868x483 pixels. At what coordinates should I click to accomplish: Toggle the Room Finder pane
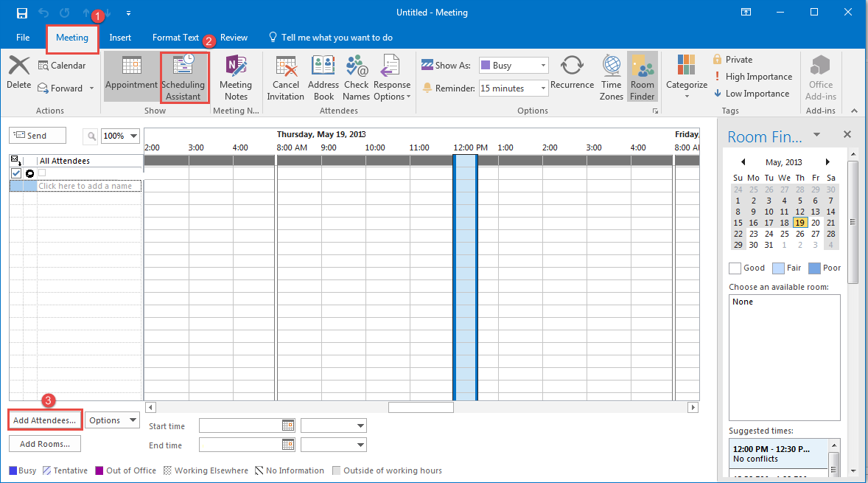(x=642, y=77)
